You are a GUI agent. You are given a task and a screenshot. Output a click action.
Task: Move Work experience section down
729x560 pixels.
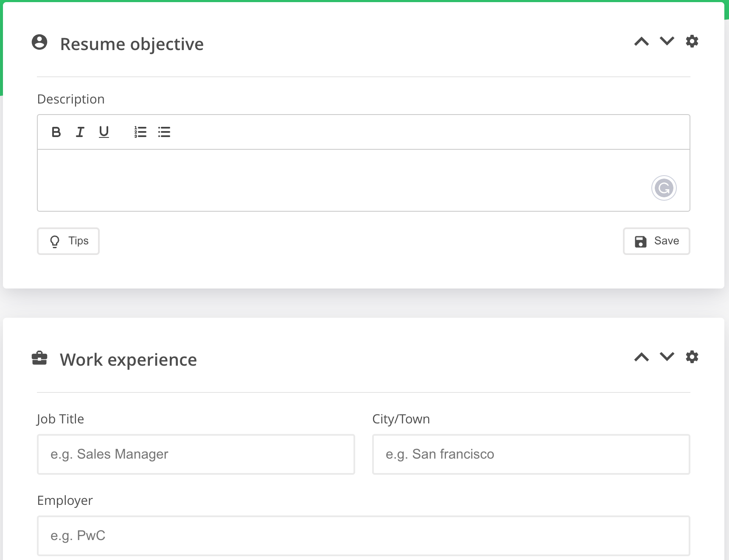667,357
